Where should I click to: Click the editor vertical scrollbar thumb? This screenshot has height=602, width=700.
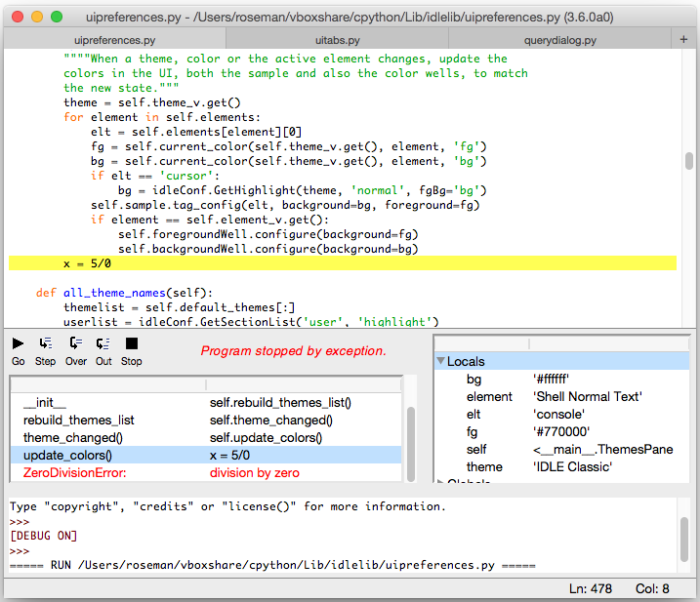pyautogui.click(x=689, y=161)
